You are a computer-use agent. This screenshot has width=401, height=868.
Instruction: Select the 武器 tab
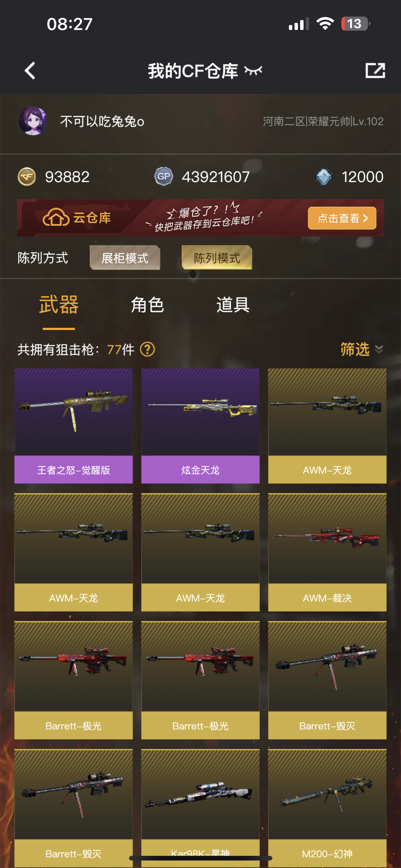click(x=59, y=304)
